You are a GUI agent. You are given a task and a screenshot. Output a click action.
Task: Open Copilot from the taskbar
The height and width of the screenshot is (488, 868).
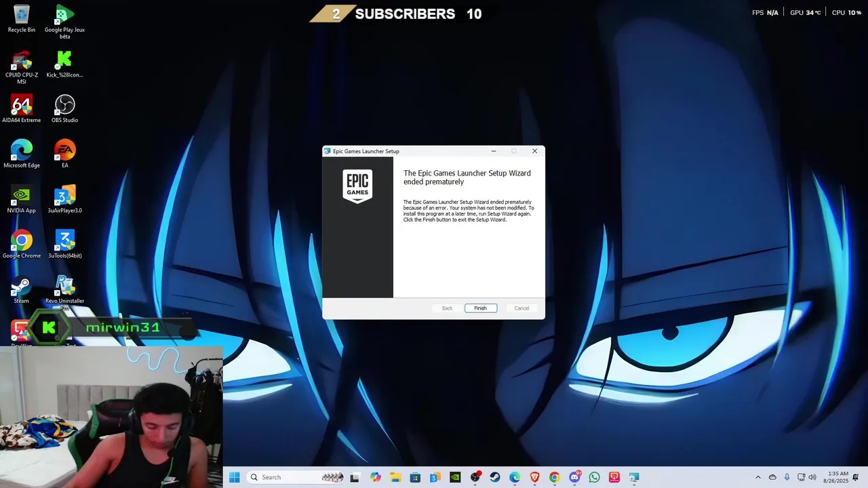pos(376,477)
